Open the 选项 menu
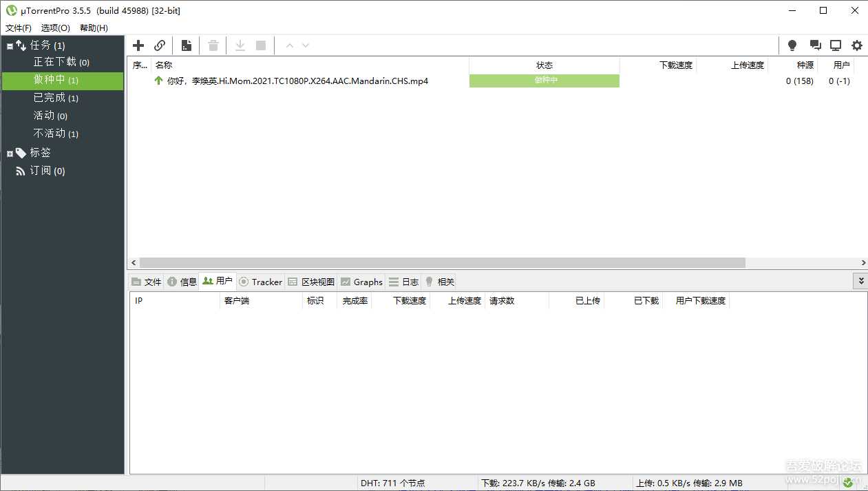 [x=55, y=28]
